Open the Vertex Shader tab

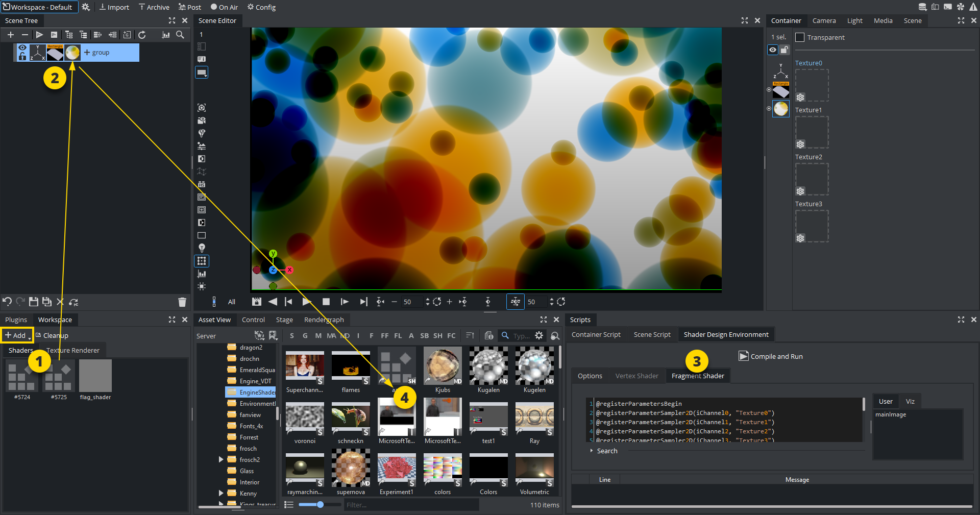(636, 376)
